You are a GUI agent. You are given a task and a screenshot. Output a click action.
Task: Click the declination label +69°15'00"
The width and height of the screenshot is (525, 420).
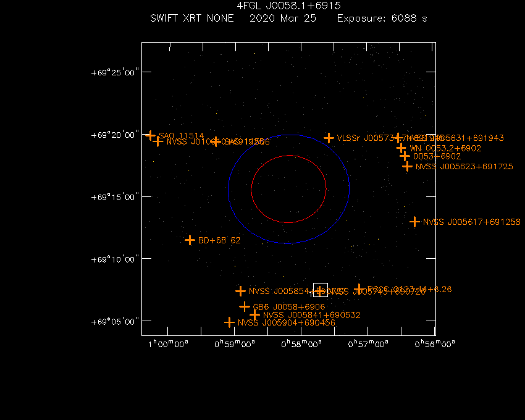tap(115, 197)
